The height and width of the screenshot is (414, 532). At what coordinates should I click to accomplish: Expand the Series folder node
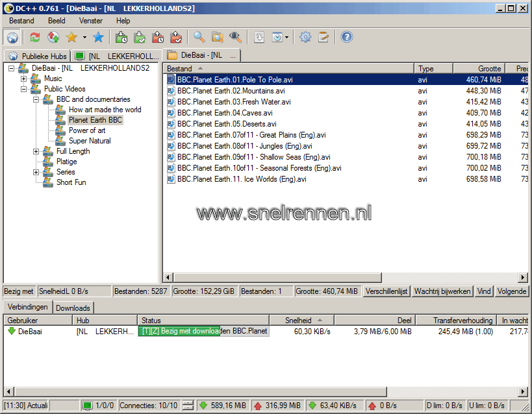pyautogui.click(x=36, y=172)
